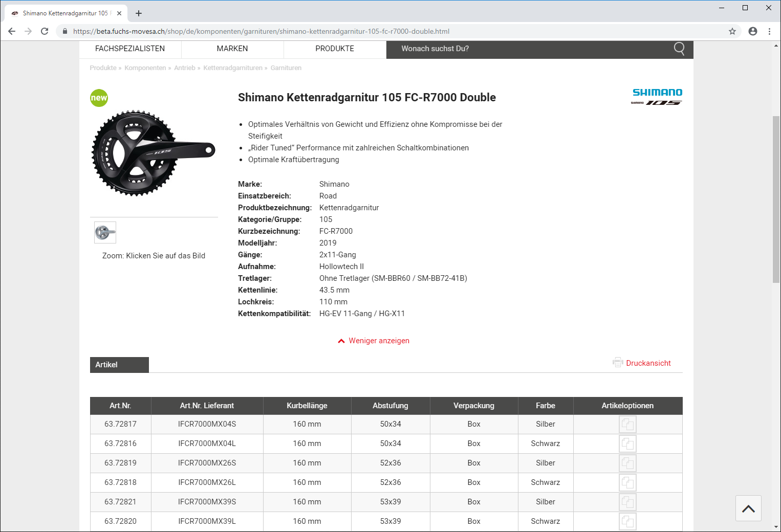Click the browser address bar URL

pos(261,31)
